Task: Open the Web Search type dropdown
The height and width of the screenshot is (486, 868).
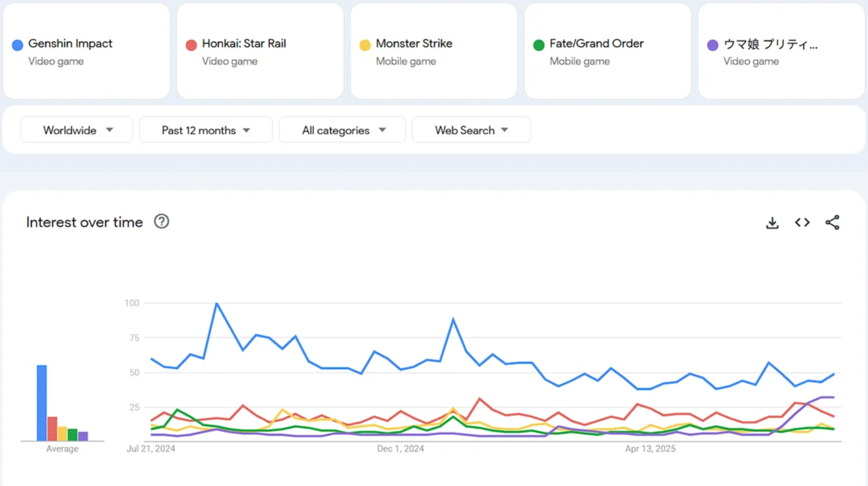Action: (471, 129)
